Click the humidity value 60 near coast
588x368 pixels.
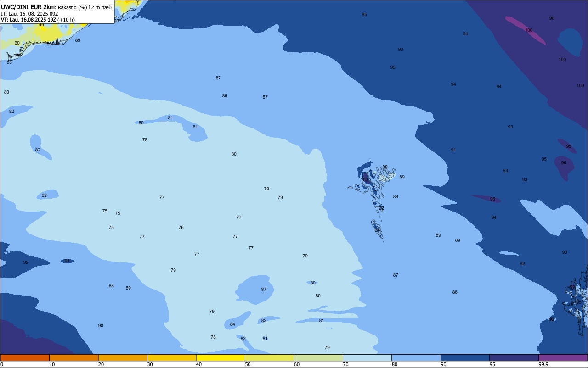(x=17, y=43)
